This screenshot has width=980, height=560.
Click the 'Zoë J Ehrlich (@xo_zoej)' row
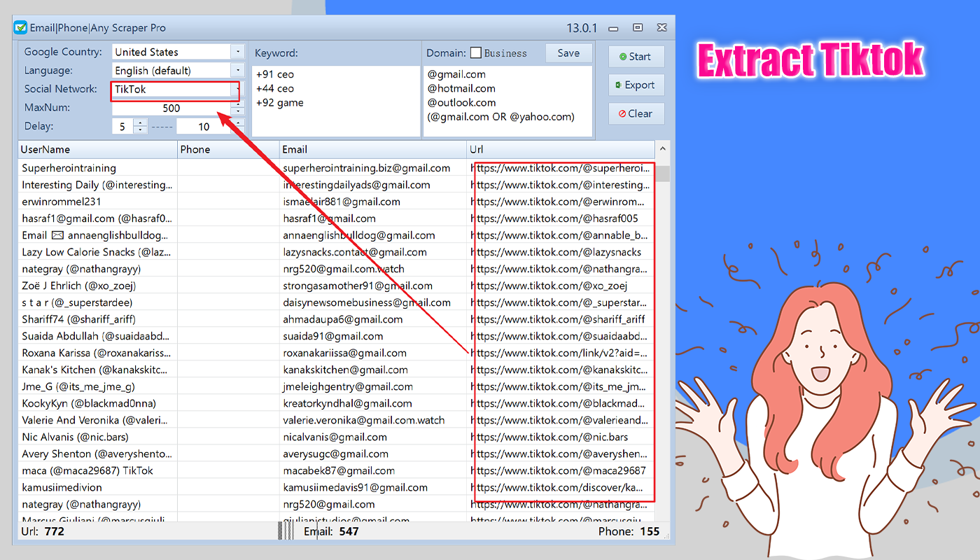click(78, 286)
